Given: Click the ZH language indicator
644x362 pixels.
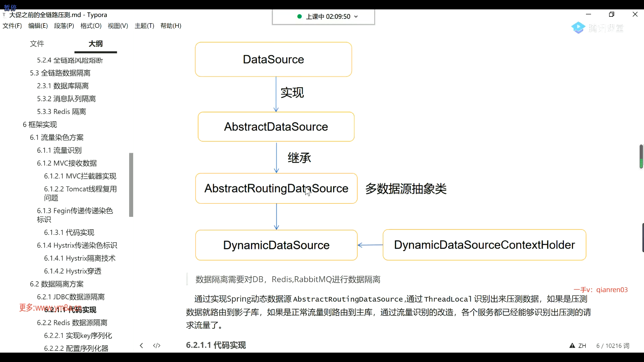Looking at the screenshot, I should pyautogui.click(x=582, y=346).
